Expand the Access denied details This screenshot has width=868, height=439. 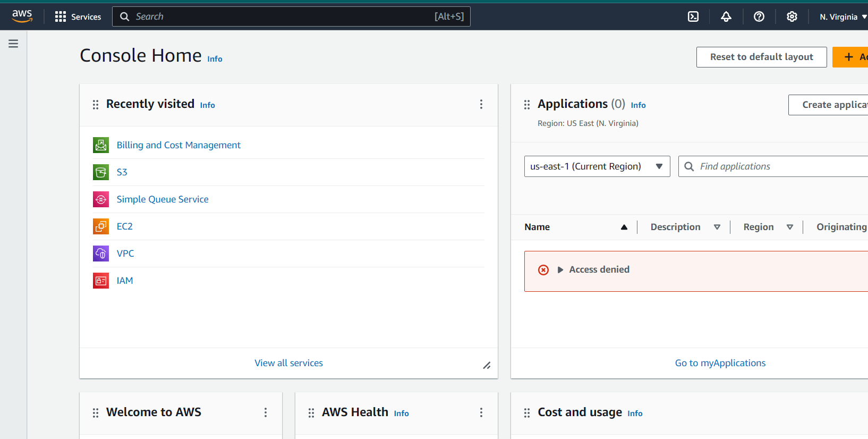click(x=560, y=270)
